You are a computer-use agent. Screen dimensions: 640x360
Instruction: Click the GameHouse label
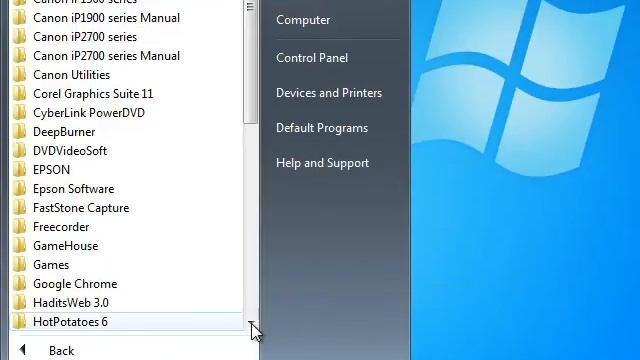(66, 246)
